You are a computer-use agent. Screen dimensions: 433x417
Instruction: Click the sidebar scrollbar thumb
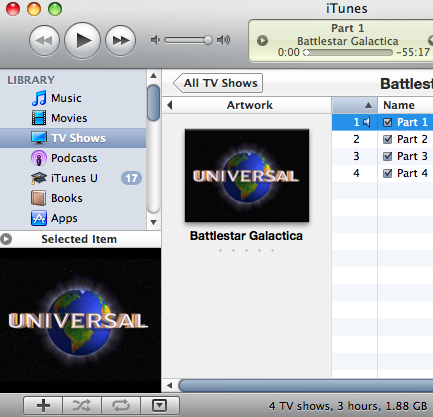point(153,103)
